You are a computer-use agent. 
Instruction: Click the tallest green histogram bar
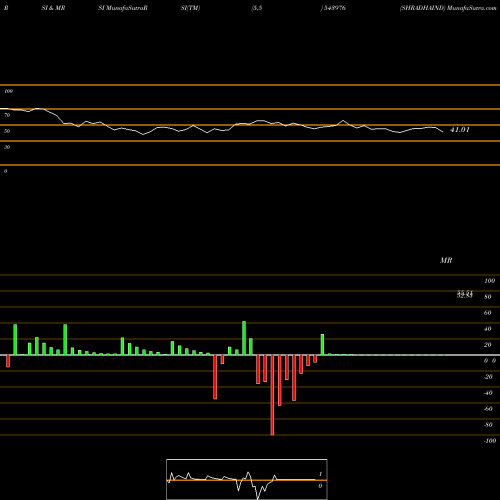pos(244,338)
